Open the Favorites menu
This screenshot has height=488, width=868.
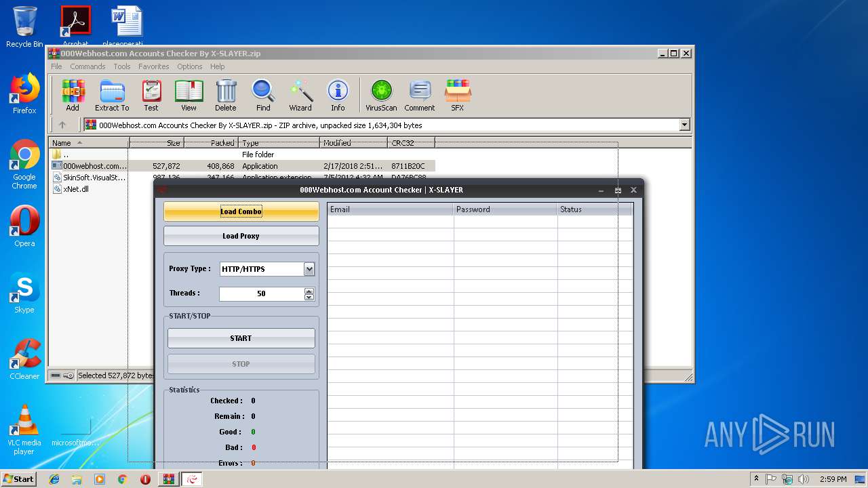[154, 66]
